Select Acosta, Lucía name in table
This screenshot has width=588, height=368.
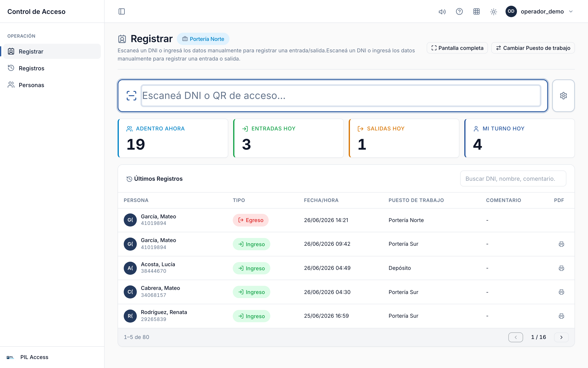coord(158,264)
